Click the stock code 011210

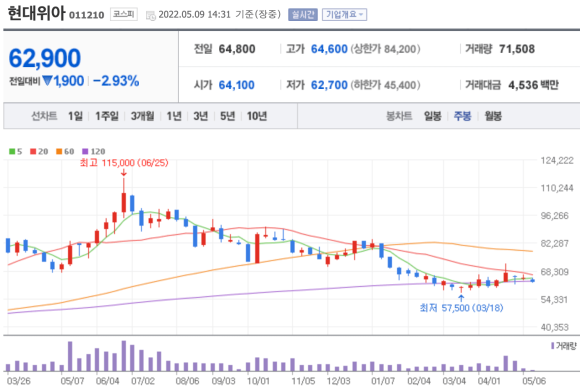tap(87, 15)
